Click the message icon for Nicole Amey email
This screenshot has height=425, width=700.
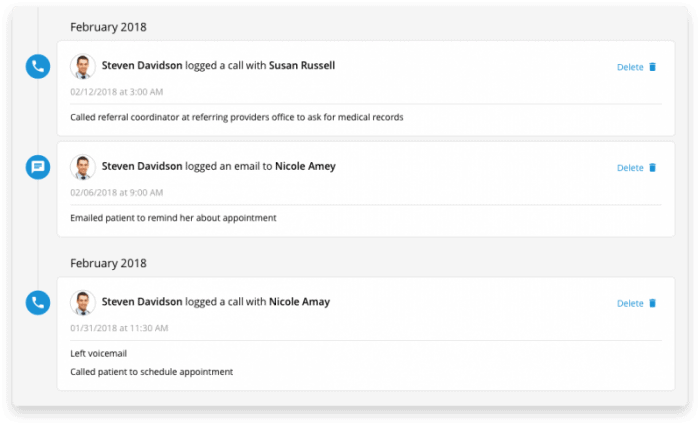38,167
